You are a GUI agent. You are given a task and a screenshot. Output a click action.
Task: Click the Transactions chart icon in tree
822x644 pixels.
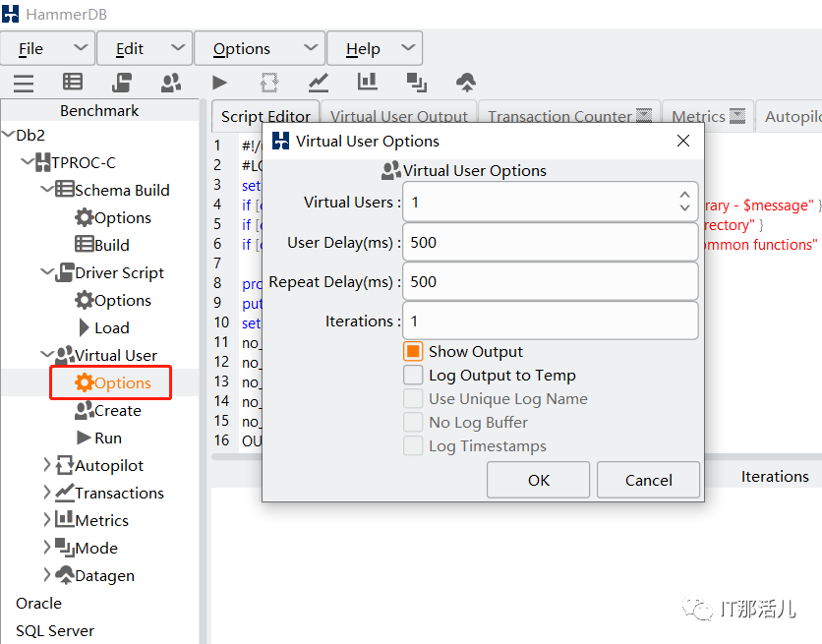tap(65, 492)
